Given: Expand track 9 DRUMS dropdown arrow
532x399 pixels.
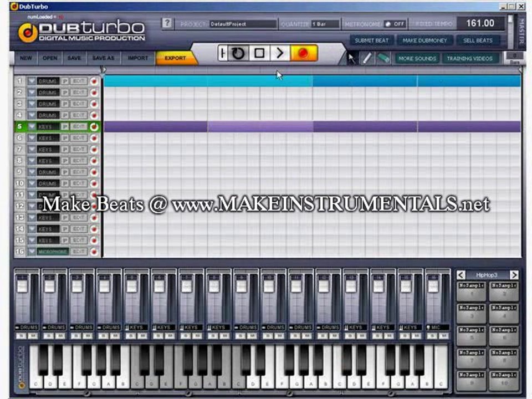Looking at the screenshot, I should (x=32, y=172).
